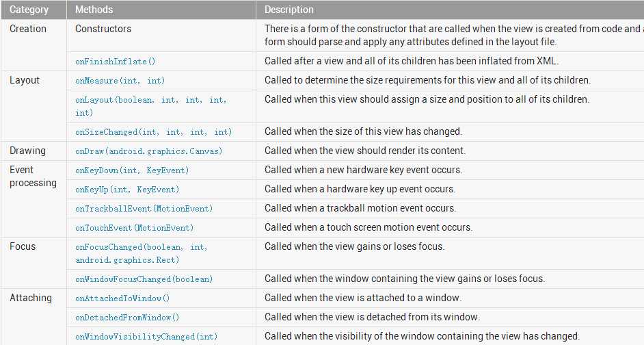Open the onKeyDown(int, KeyEvent) link

[x=132, y=170]
